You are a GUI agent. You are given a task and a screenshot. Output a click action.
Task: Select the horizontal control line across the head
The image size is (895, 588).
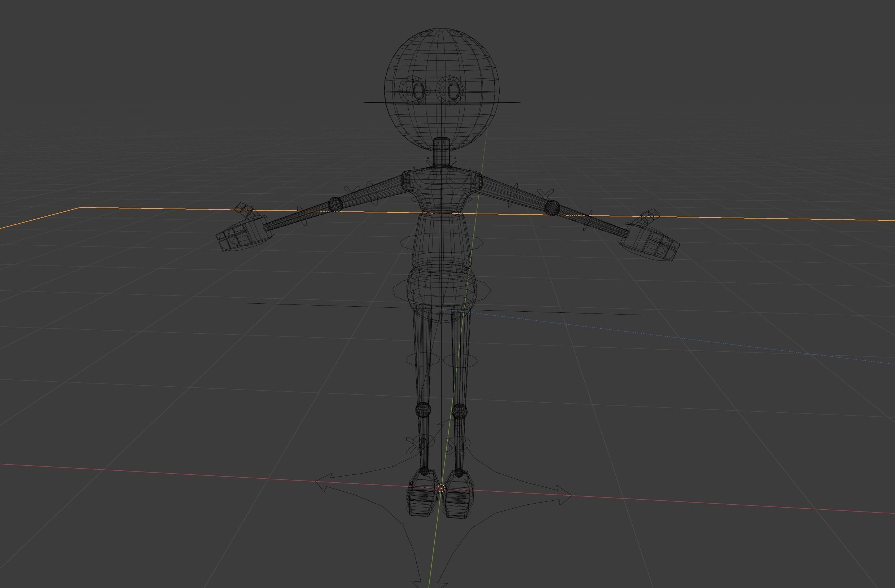[x=442, y=102]
